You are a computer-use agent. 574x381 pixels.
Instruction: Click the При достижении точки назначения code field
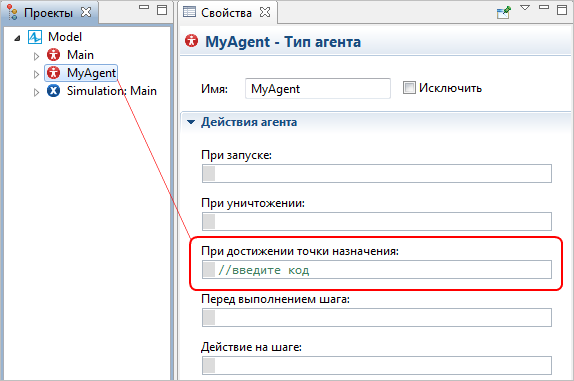[377, 270]
